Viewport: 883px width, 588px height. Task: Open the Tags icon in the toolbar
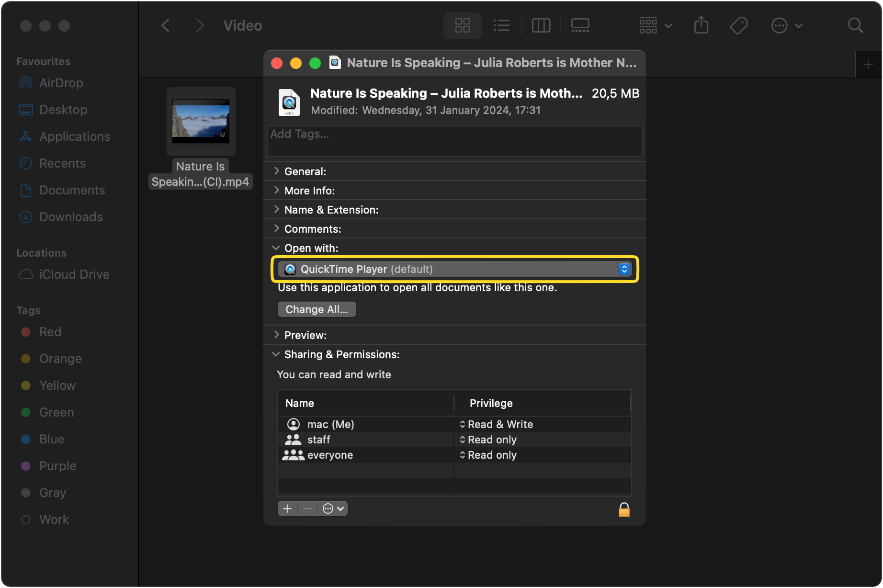[738, 25]
